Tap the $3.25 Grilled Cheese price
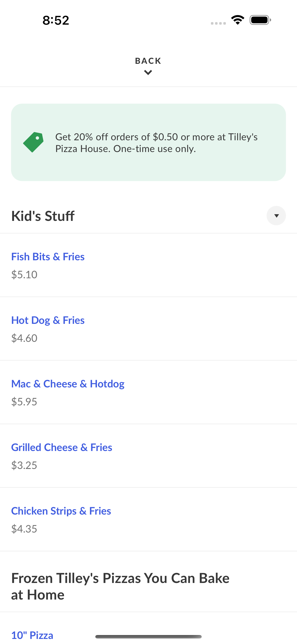Image resolution: width=297 pixels, height=644 pixels. click(x=24, y=465)
